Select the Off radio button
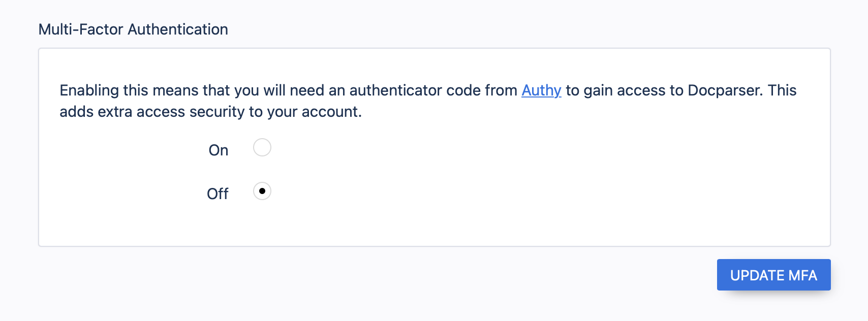The height and width of the screenshot is (321, 868). 262,191
